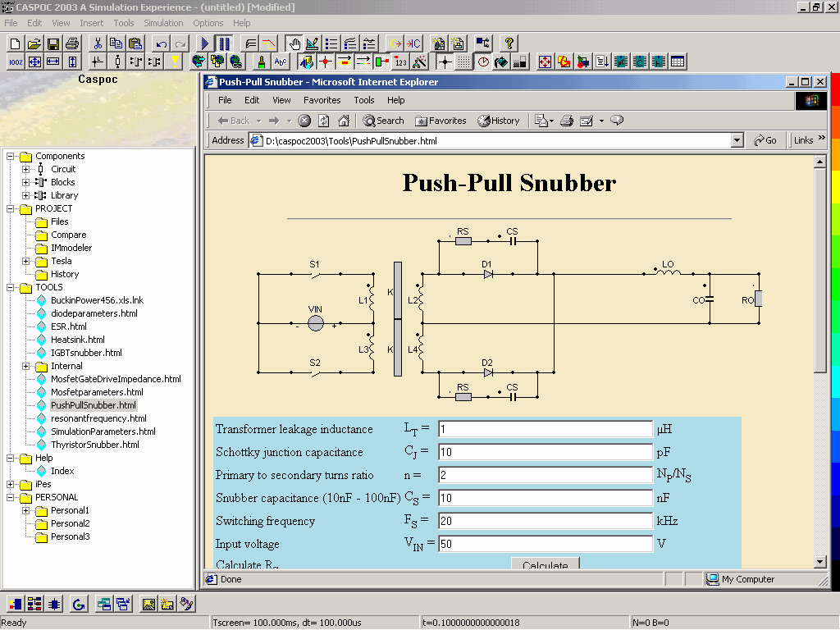Click the µC microcontroller chip icon
This screenshot has width=840, height=630.
[x=621, y=62]
